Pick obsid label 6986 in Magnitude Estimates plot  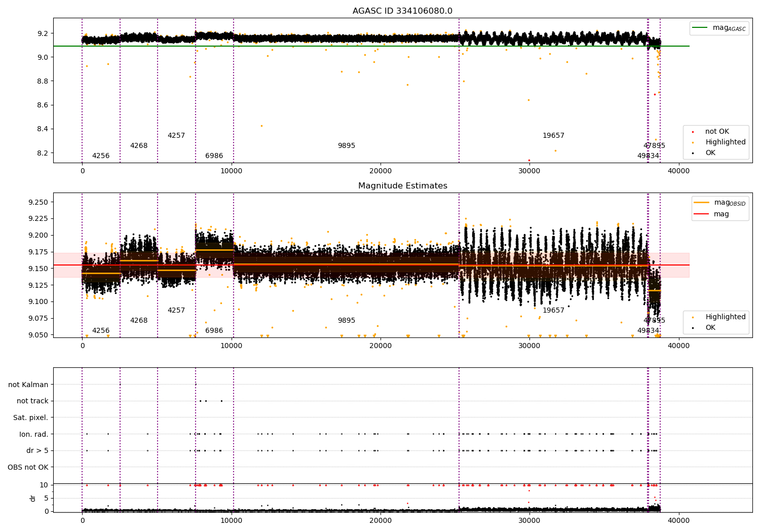[214, 331]
